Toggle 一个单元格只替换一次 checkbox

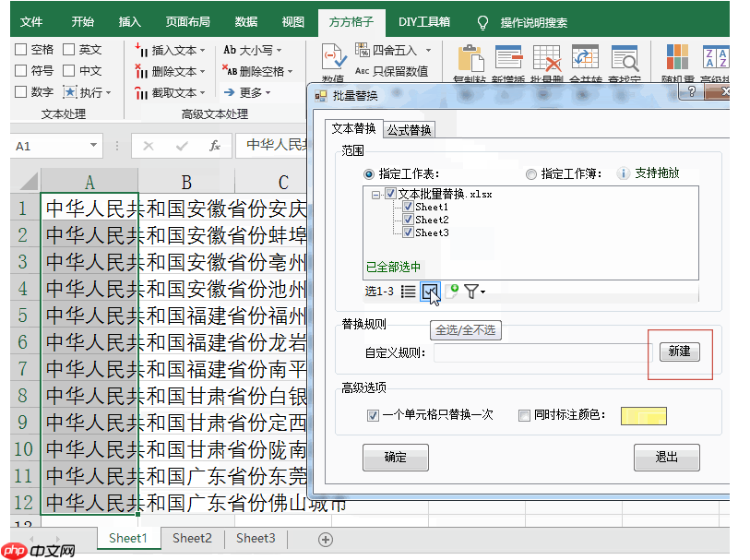click(x=373, y=415)
